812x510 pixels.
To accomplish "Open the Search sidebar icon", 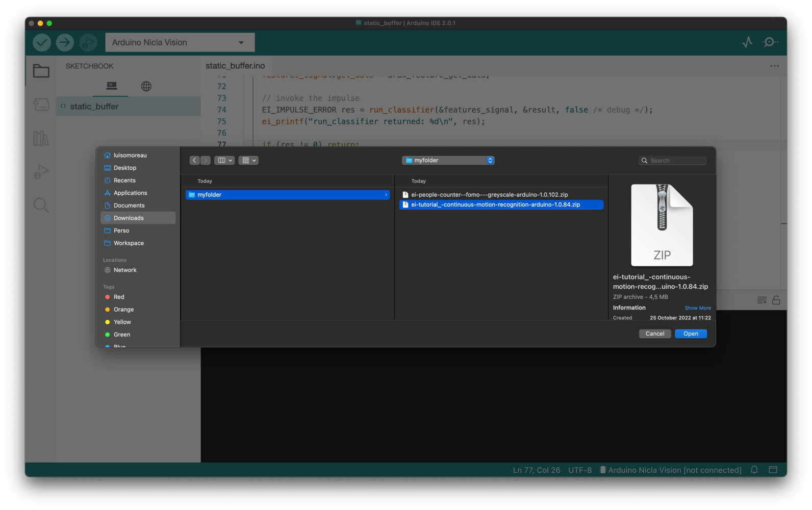I will click(x=41, y=206).
